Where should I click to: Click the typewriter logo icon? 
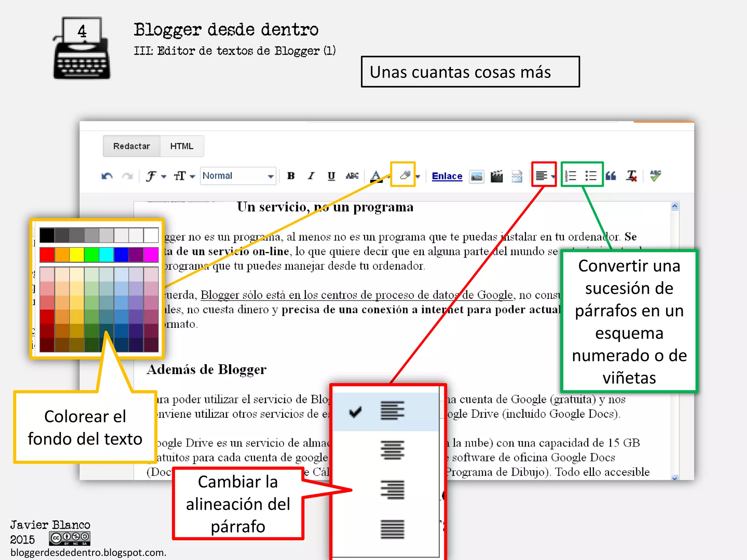pyautogui.click(x=82, y=48)
